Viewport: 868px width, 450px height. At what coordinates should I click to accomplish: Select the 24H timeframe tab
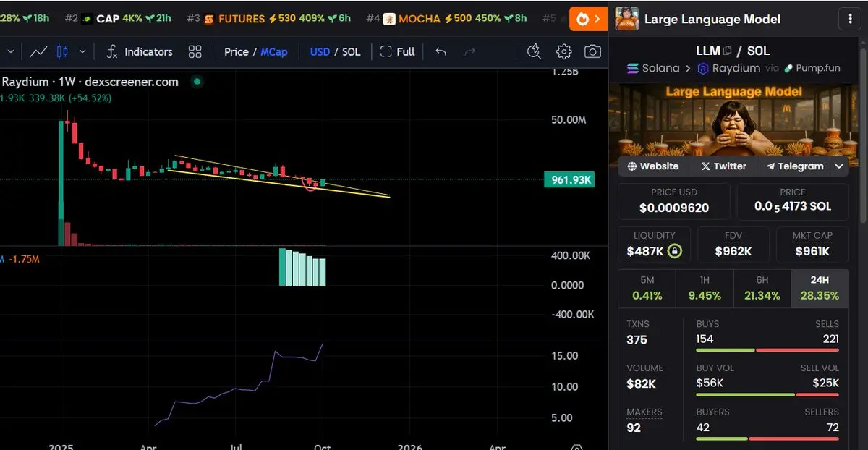click(820, 289)
